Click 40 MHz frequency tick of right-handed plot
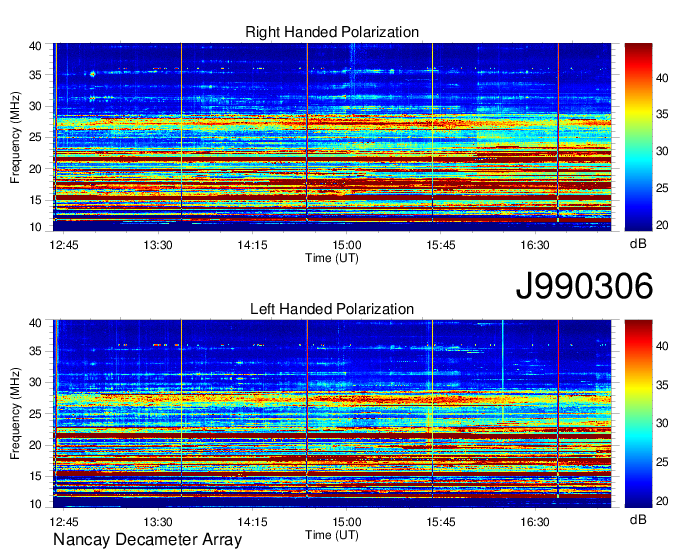 pyautogui.click(x=35, y=46)
